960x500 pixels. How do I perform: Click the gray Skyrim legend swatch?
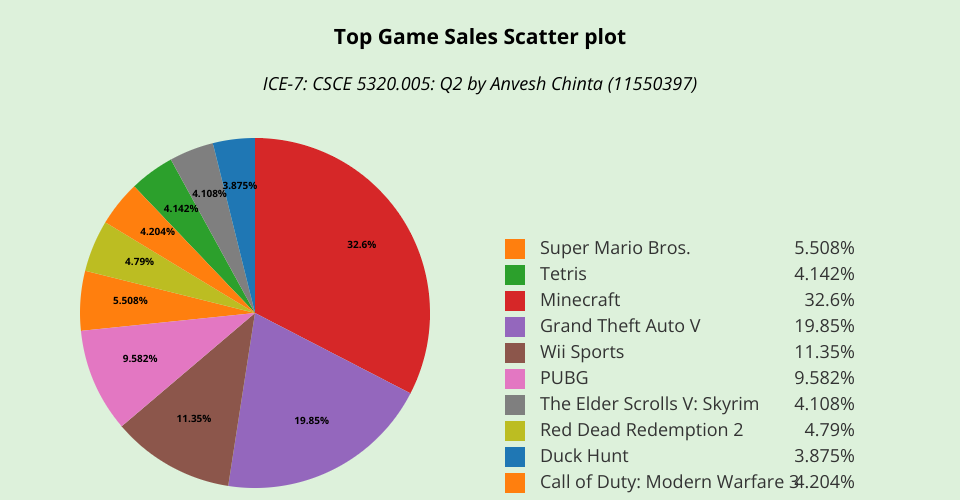(x=515, y=404)
